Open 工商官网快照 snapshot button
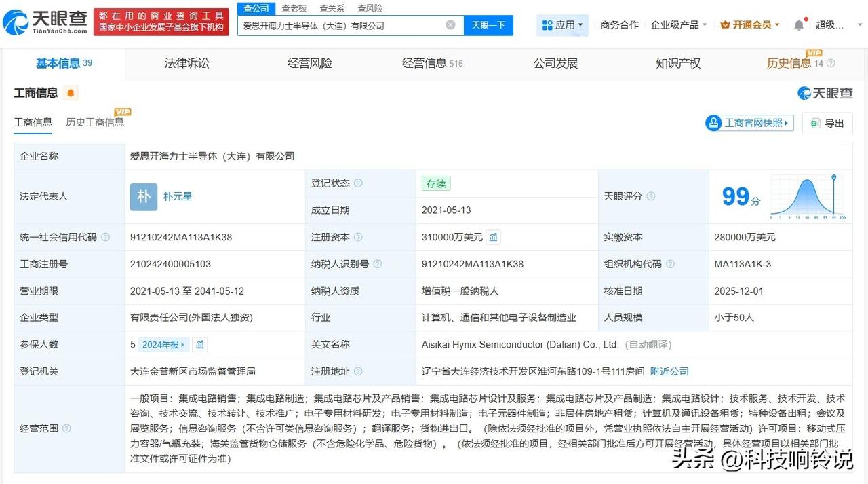 (749, 123)
